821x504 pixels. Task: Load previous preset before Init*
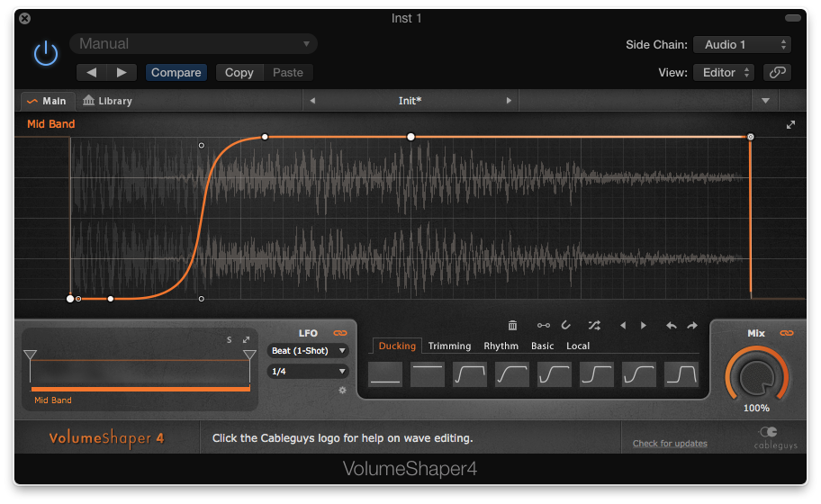coord(312,101)
